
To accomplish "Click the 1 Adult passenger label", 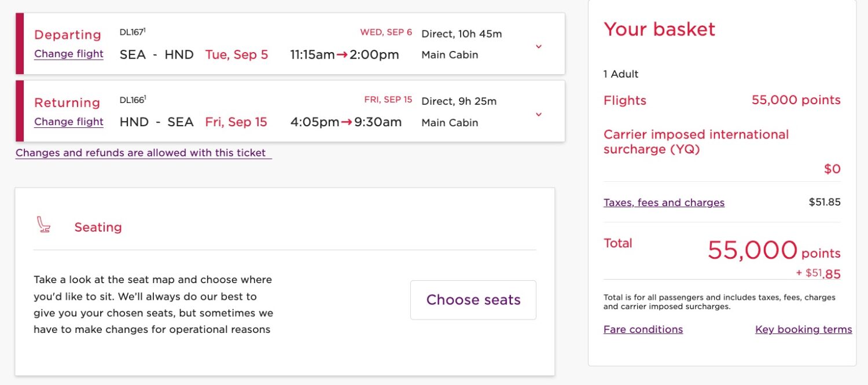I will coord(620,74).
